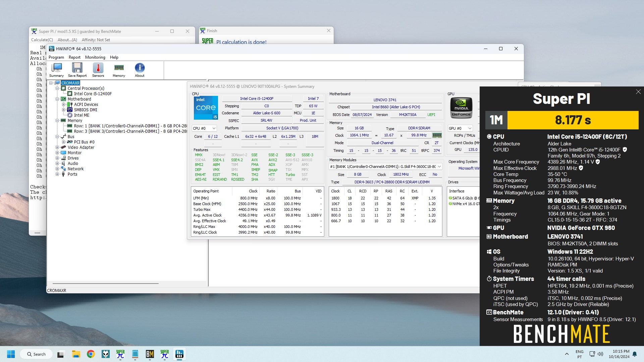Collapse the Central Processor(s) node

(x=57, y=88)
